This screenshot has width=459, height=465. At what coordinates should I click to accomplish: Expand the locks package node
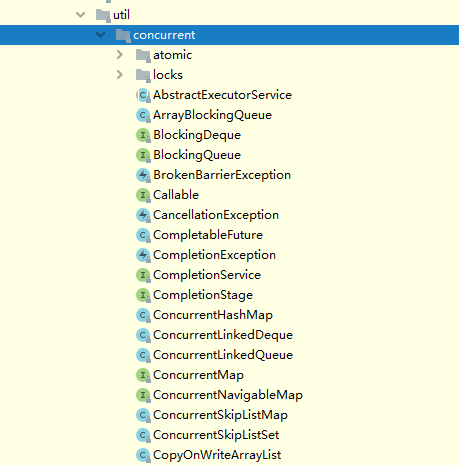tap(120, 75)
